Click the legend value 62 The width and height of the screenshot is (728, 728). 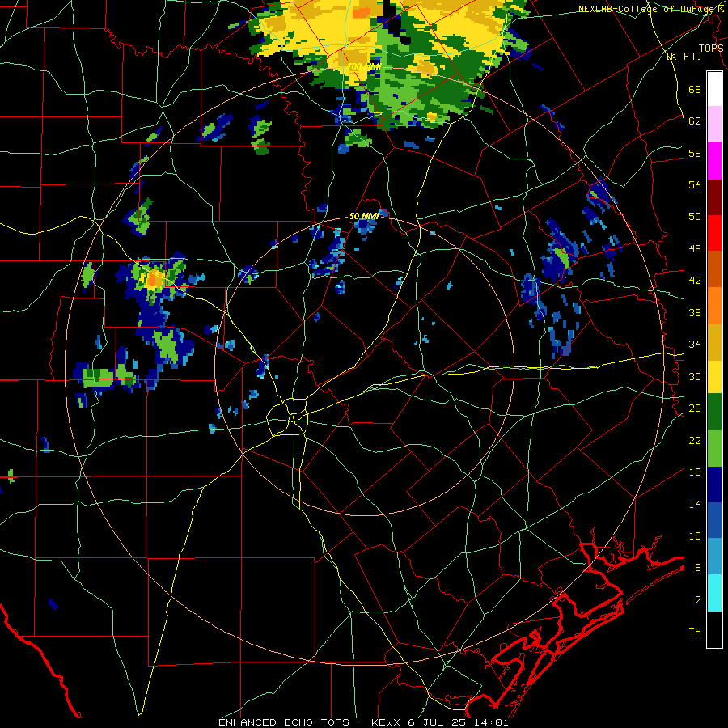click(695, 121)
